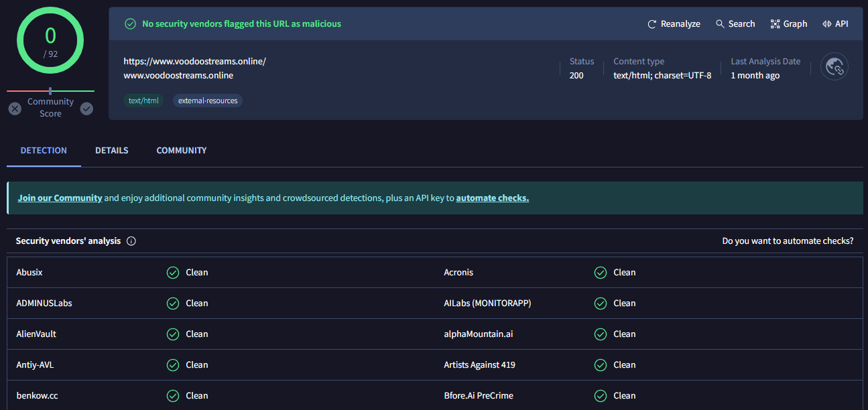This screenshot has height=410, width=868.
Task: Vote negative with the X community score icon
Action: (x=15, y=109)
